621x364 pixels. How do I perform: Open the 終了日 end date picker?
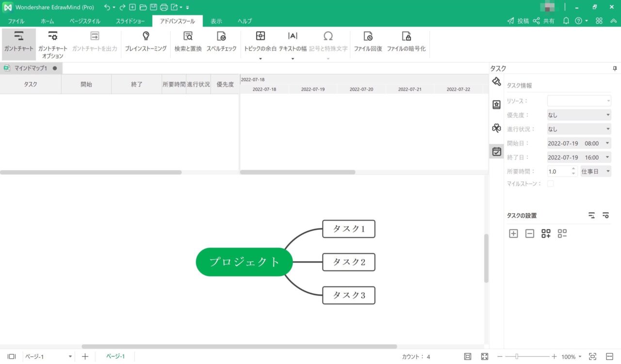click(579, 157)
